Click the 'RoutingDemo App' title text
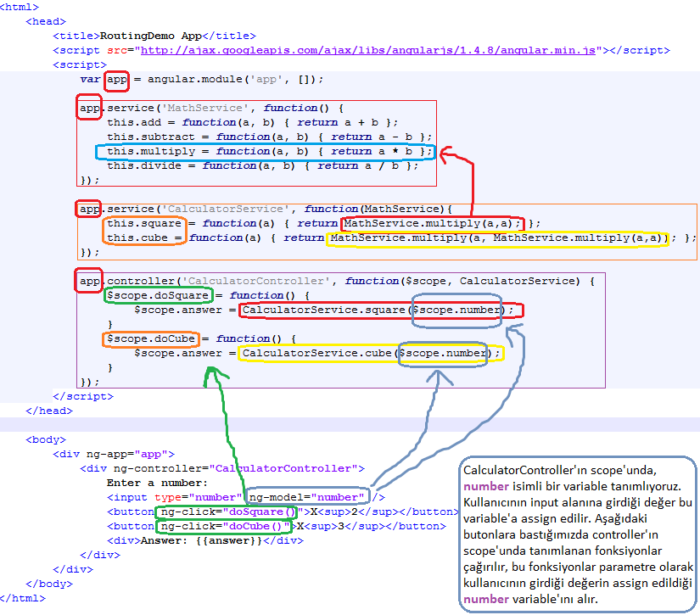The height and width of the screenshot is (615, 700). pyautogui.click(x=150, y=36)
